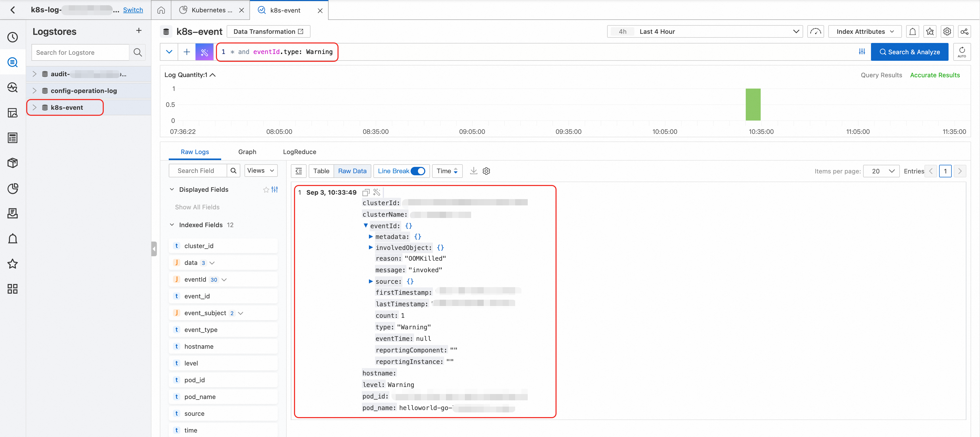The image size is (980, 437).
Task: Click the Switch project link
Action: (133, 10)
